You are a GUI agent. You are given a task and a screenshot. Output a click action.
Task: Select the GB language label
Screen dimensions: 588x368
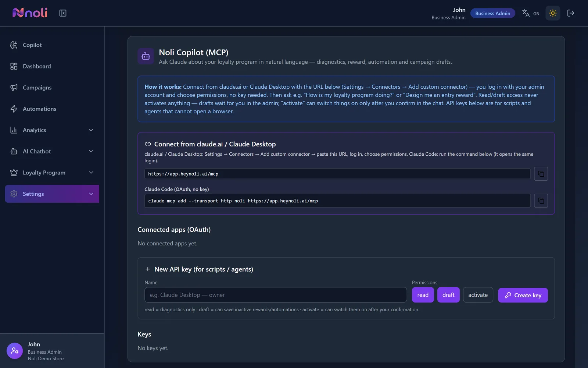point(536,14)
